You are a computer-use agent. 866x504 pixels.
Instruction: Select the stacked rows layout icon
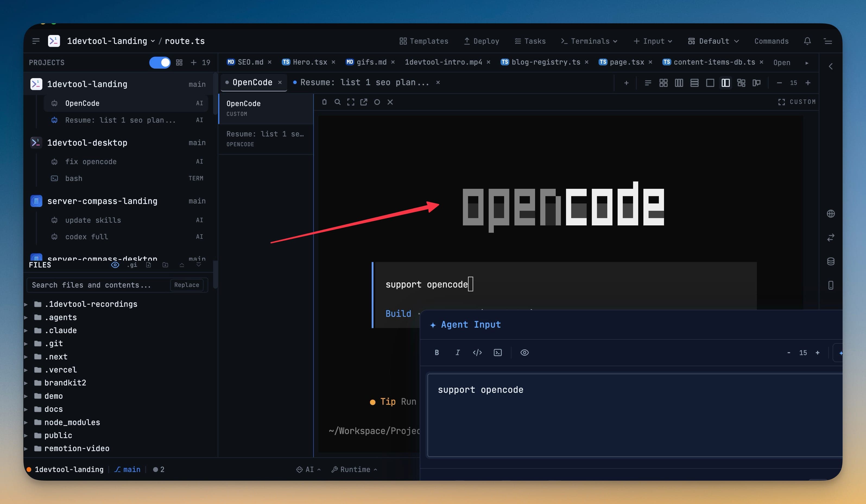694,83
